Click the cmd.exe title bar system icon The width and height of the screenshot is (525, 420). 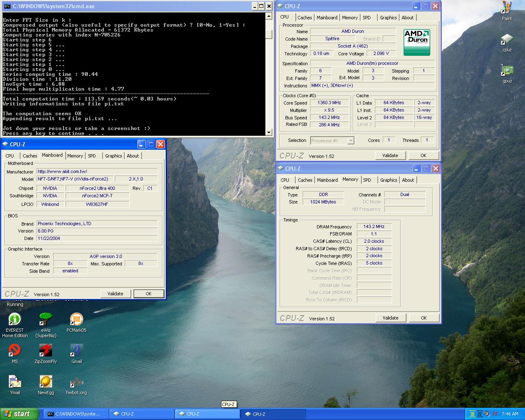7,6
